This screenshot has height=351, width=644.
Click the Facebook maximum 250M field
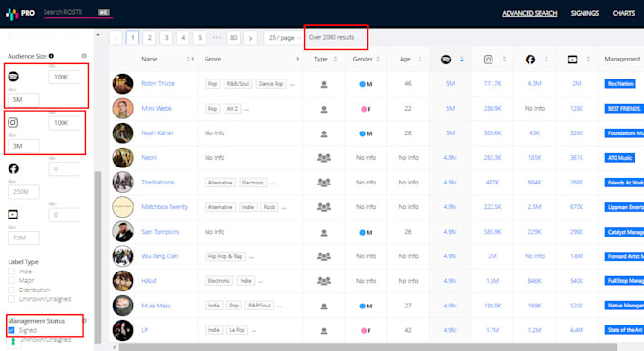[x=24, y=192]
